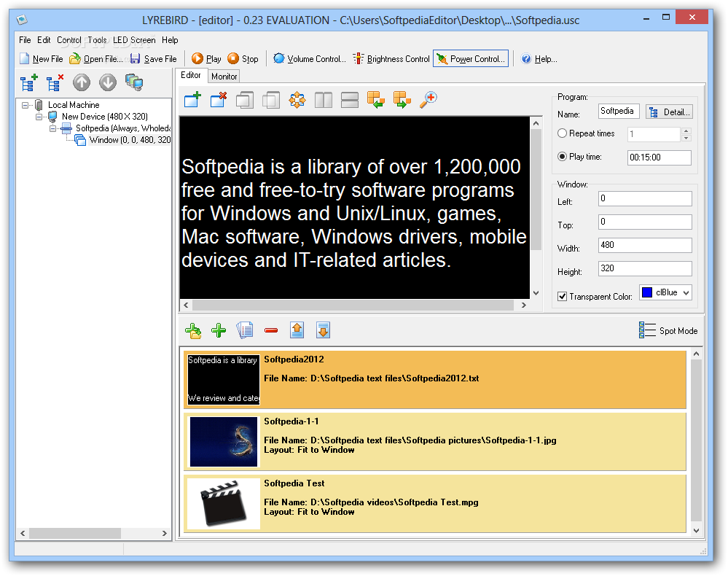Increase Repeat times spinner value
This screenshot has height=576, width=728.
(x=686, y=131)
